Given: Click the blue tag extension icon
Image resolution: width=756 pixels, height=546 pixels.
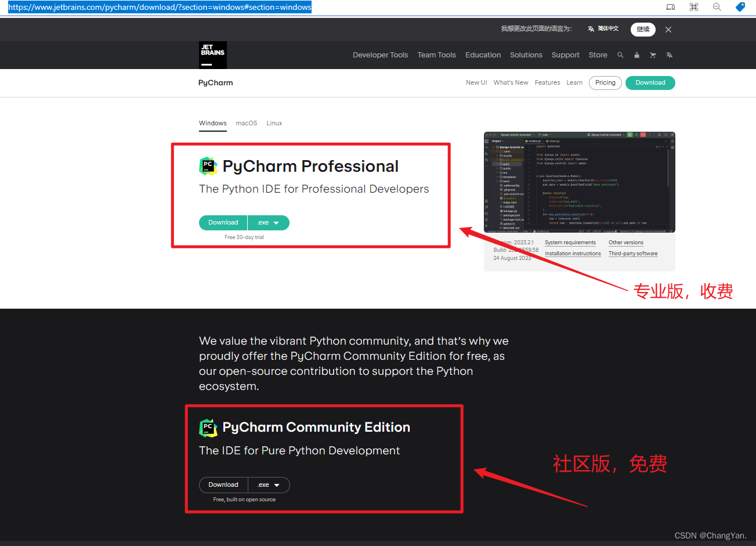Looking at the screenshot, I should pos(740,7).
